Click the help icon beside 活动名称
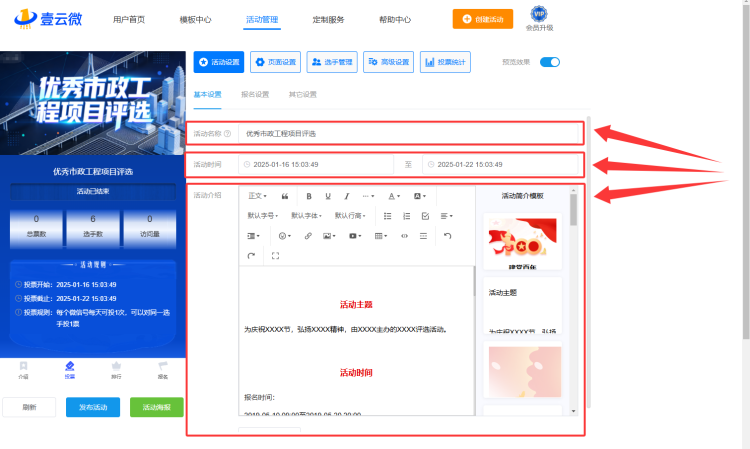This screenshot has height=449, width=750. [x=228, y=134]
